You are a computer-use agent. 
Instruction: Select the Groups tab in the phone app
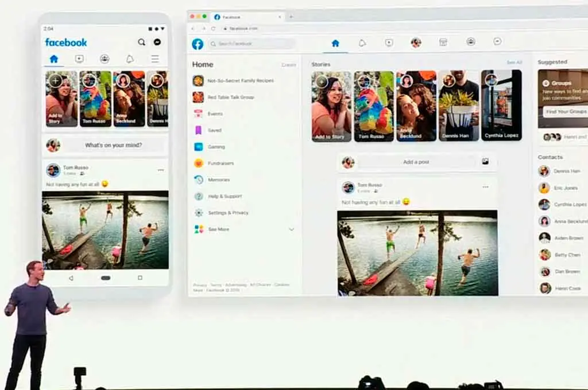click(105, 59)
